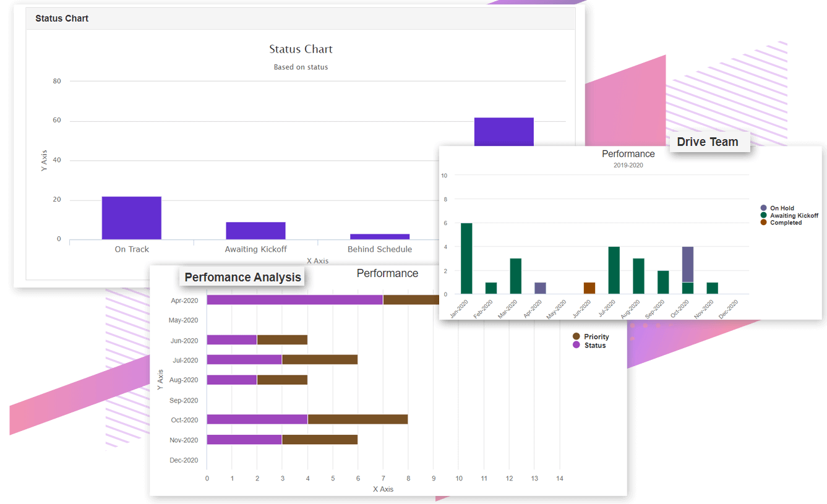Select the tallest bar in Status Chart

[503, 132]
